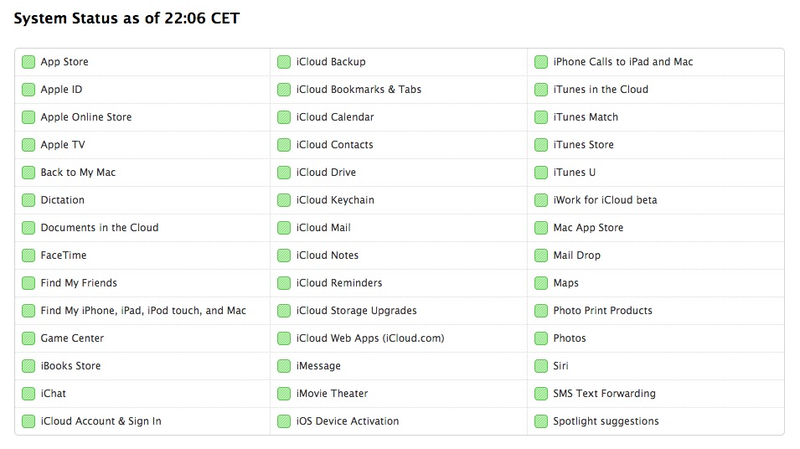Image resolution: width=800 pixels, height=449 pixels.
Task: Click the status icon beside FaceTime
Action: (29, 256)
